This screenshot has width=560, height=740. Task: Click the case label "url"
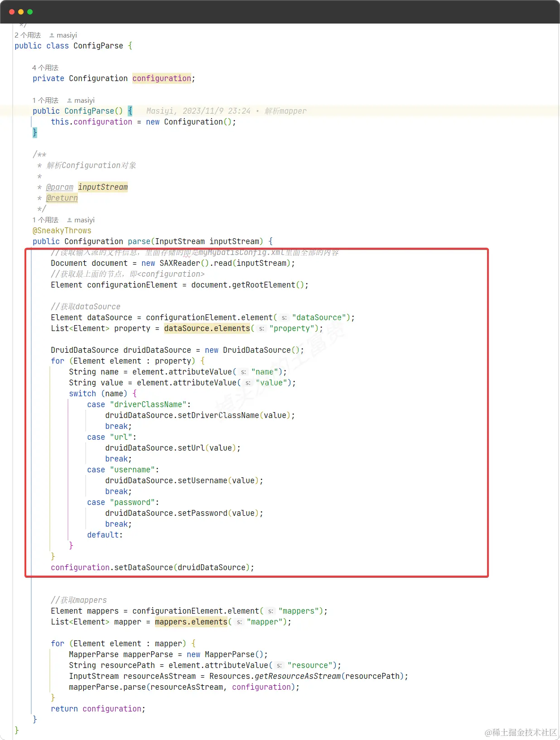[121, 437]
